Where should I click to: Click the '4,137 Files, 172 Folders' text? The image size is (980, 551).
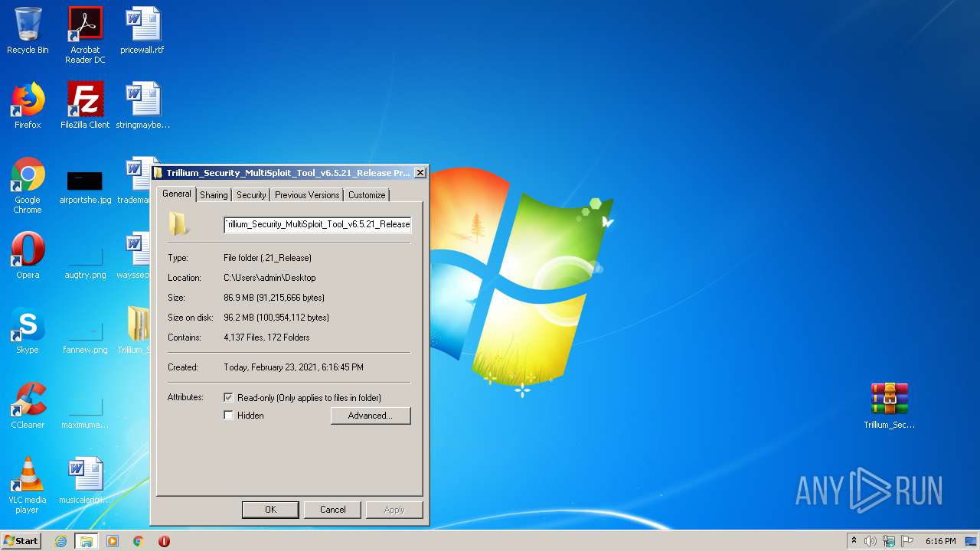pos(266,337)
